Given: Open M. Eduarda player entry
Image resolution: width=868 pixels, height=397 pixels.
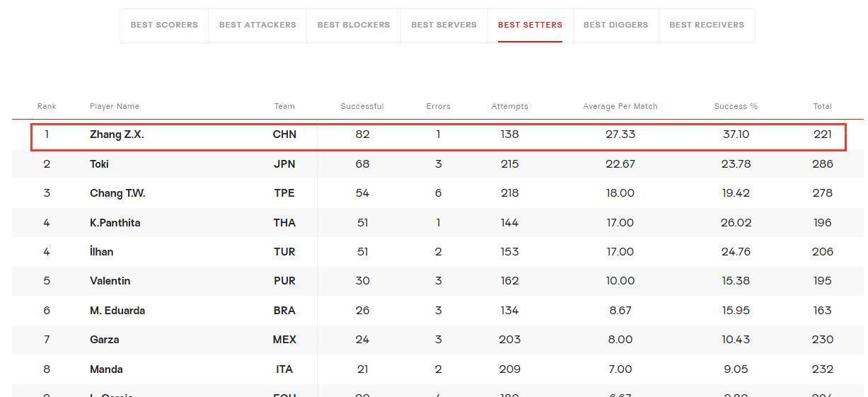Looking at the screenshot, I should 117,311.
